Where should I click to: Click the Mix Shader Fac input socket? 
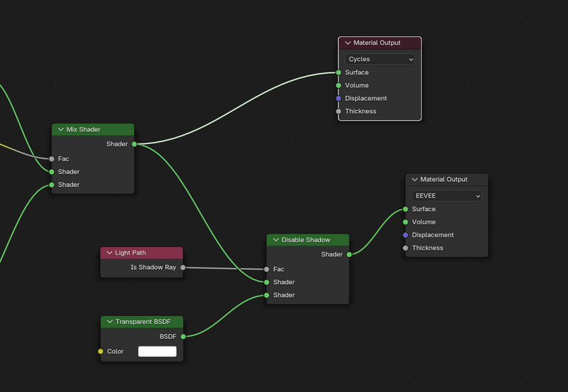pyautogui.click(x=51, y=158)
